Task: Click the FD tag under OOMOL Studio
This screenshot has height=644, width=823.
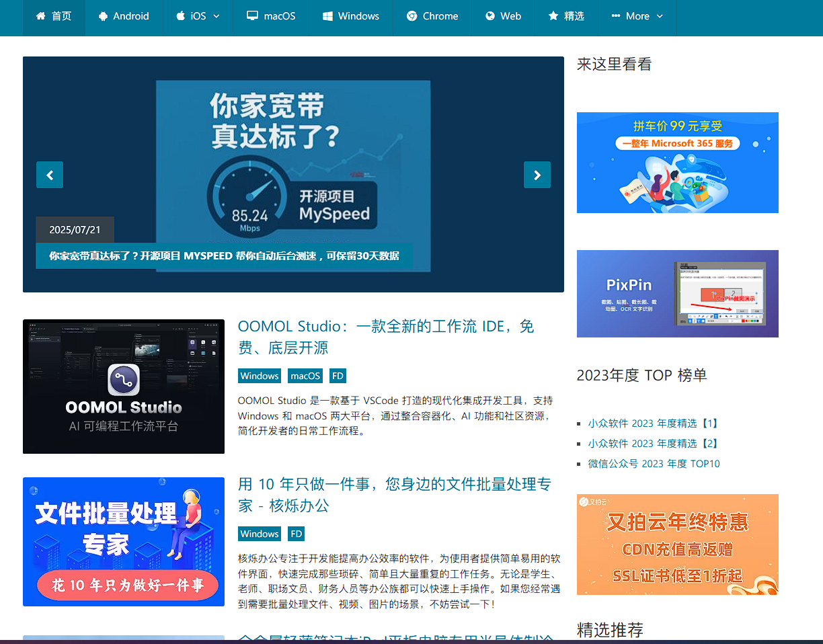Action: tap(338, 376)
